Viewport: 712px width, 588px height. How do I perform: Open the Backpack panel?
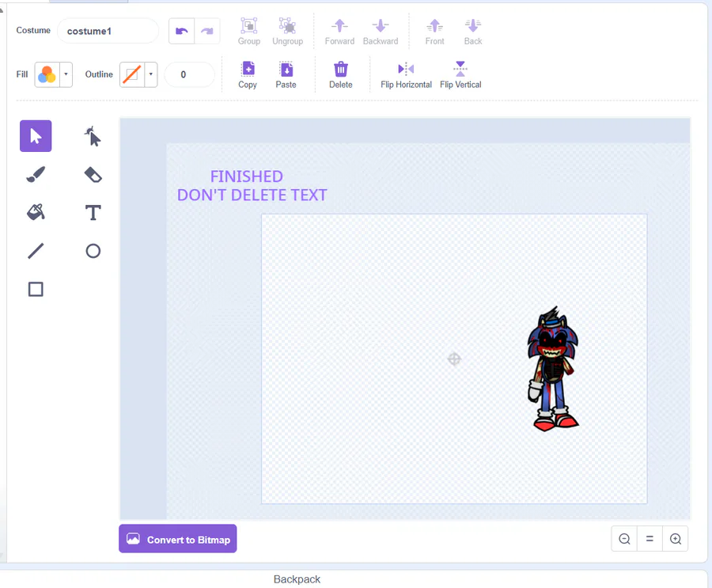pyautogui.click(x=297, y=579)
